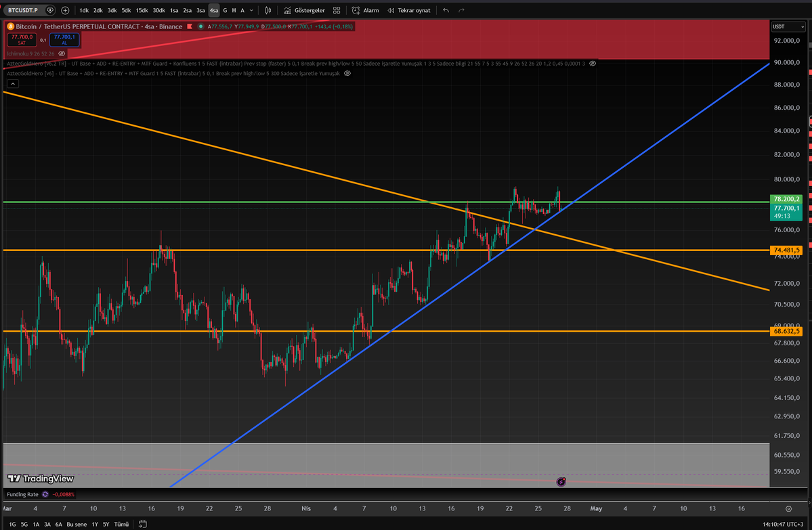The width and height of the screenshot is (812, 530).
Task: Select the 5dk timeframe
Action: (126, 10)
